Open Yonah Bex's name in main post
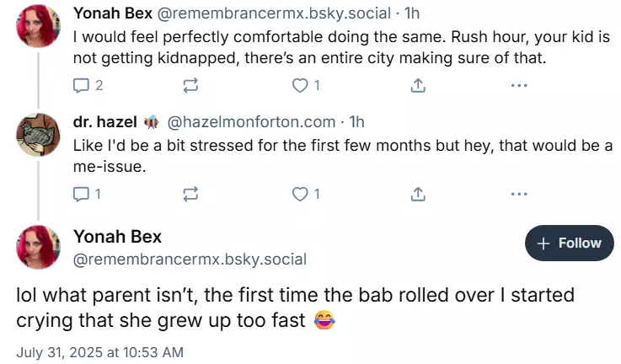This screenshot has height=364, width=621. click(117, 237)
